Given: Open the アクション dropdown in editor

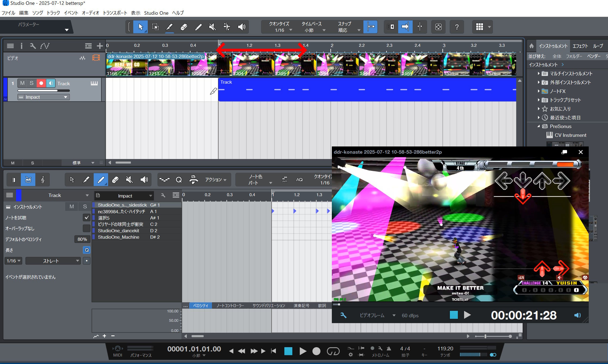Looking at the screenshot, I should click(x=216, y=180).
